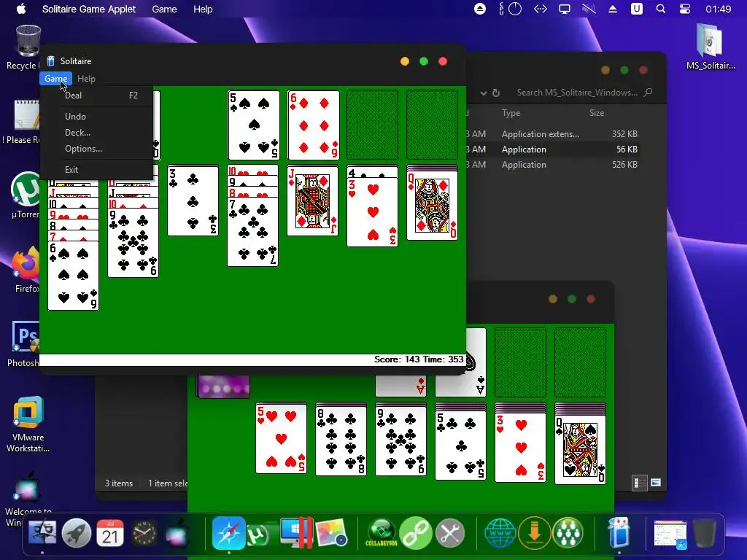Select the 5 of clubs in rear Solitaire window
Viewport: 747px width, 560px height.
[x=461, y=445]
